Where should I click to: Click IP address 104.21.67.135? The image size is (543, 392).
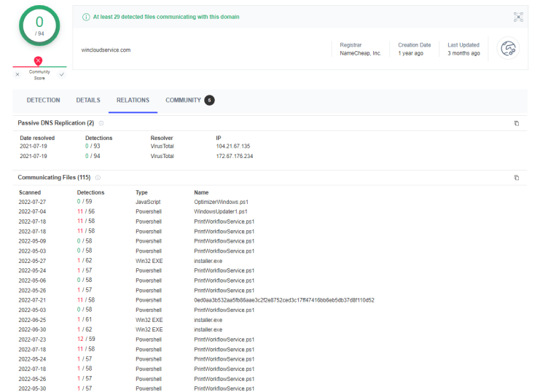pyautogui.click(x=233, y=146)
